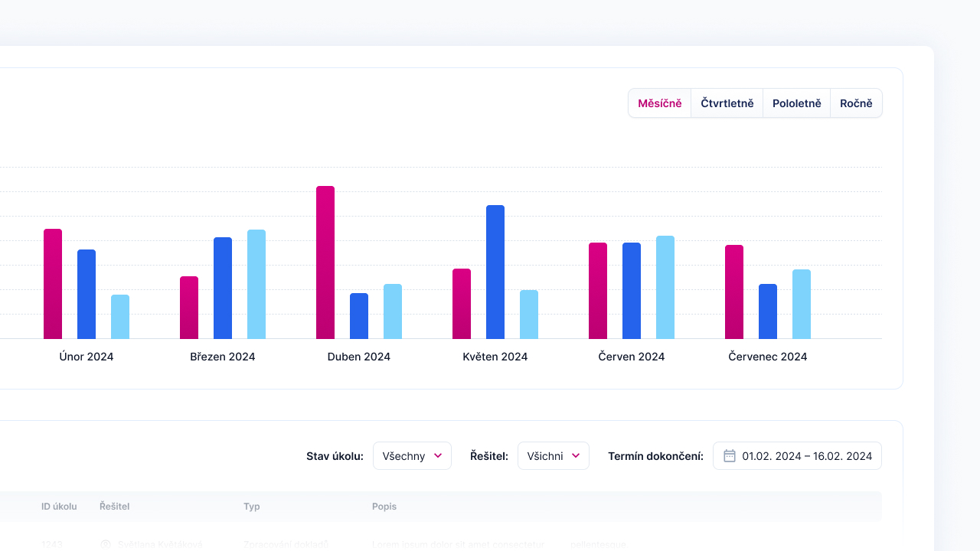980x551 pixels.
Task: Sort table by the ID úkolu column
Action: pyautogui.click(x=58, y=506)
